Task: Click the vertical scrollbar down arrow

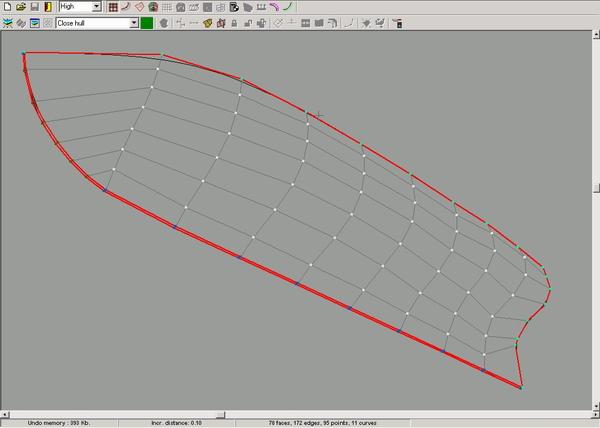Action: pos(595,402)
